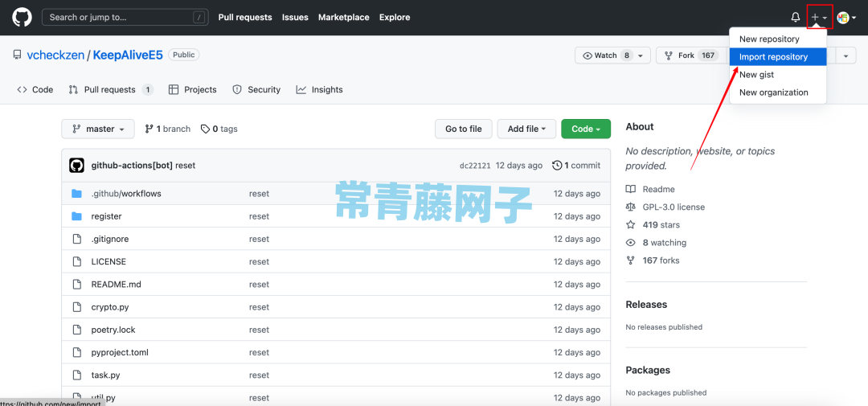Open the README.md file
The height and width of the screenshot is (406, 868).
(117, 285)
